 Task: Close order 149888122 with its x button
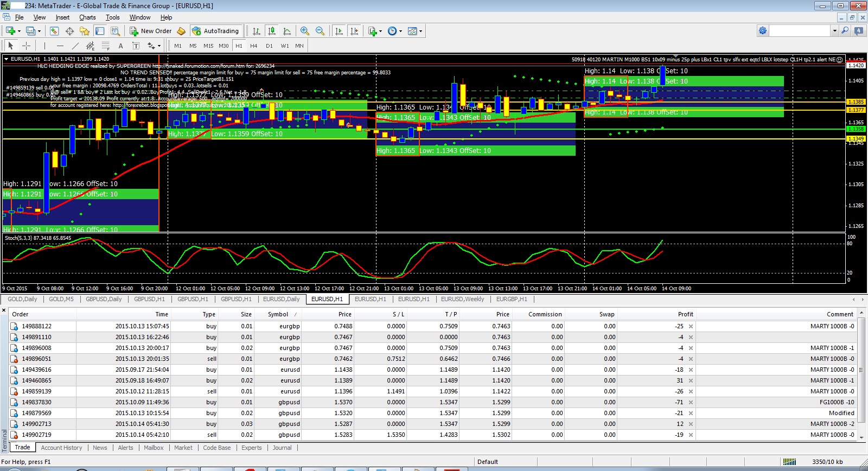[x=691, y=326]
